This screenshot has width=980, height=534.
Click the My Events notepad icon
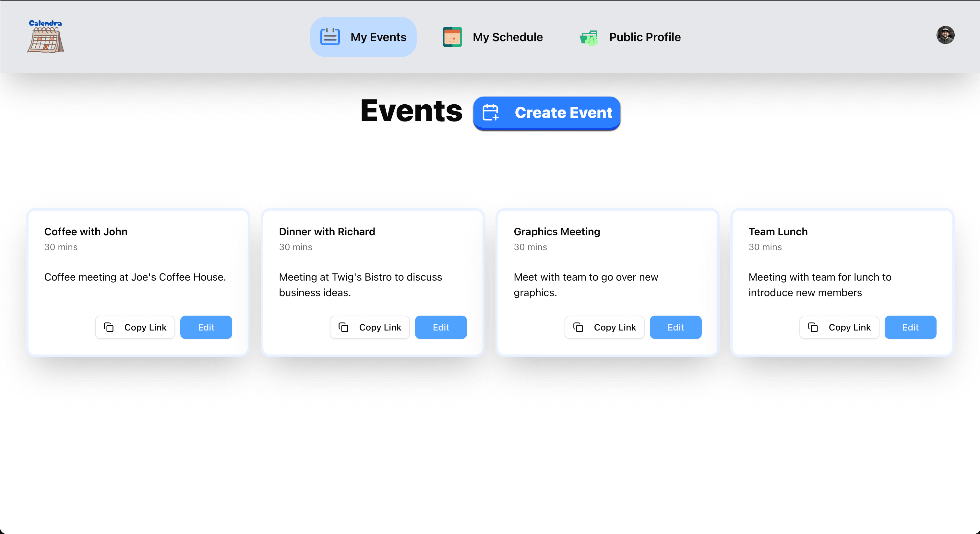click(330, 37)
